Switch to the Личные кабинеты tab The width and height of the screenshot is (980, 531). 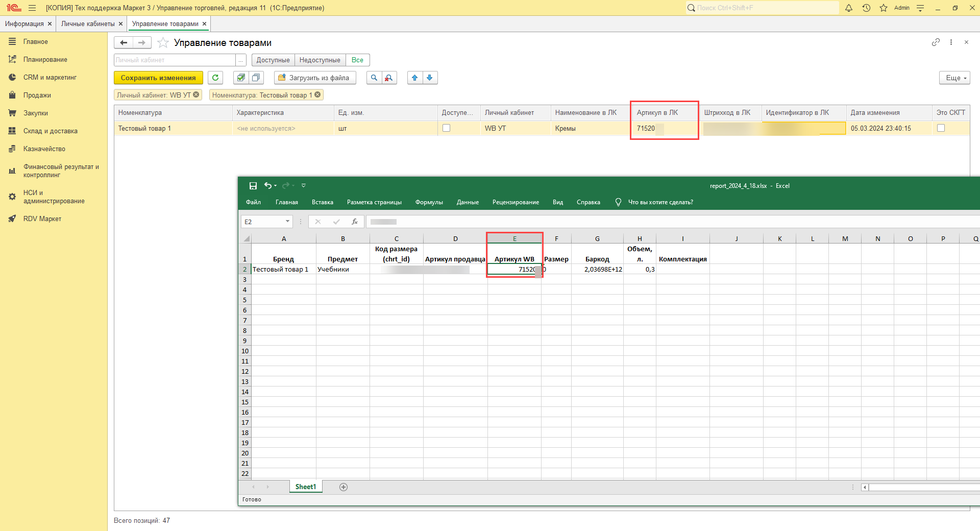pos(88,24)
